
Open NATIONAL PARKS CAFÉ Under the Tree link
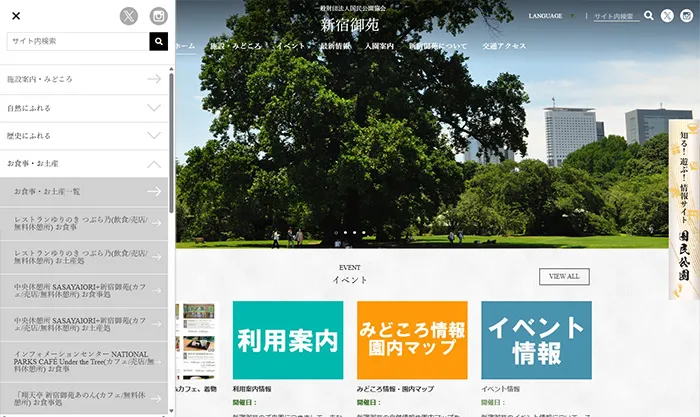pos(83,361)
